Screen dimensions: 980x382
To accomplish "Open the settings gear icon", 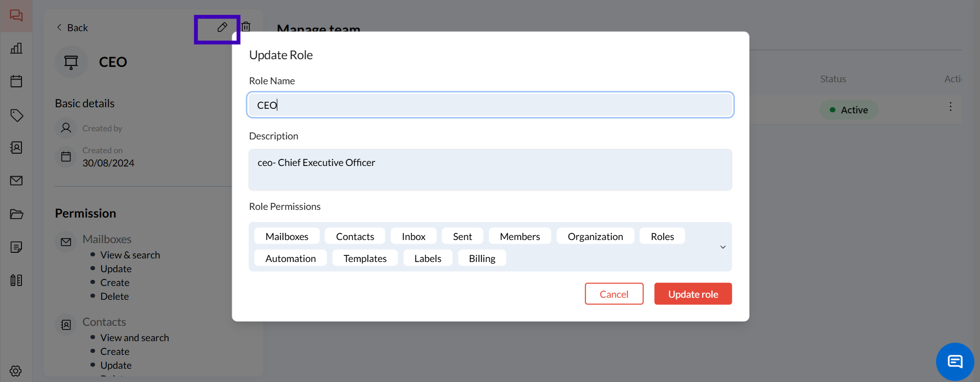I will 16,371.
